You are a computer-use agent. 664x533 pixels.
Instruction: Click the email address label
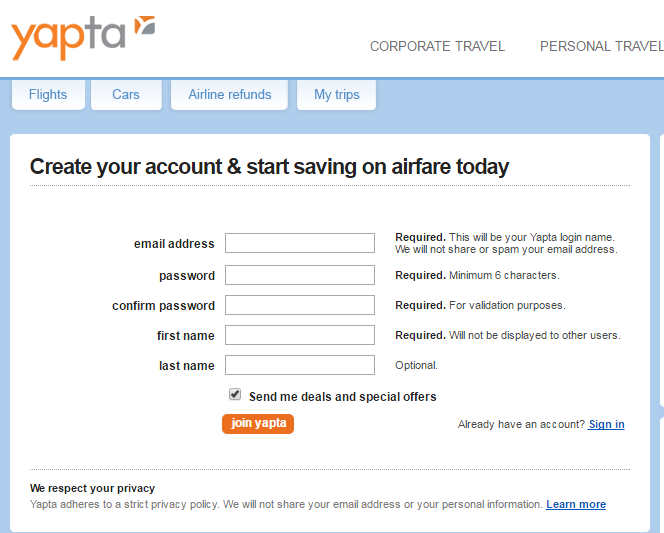(x=174, y=244)
